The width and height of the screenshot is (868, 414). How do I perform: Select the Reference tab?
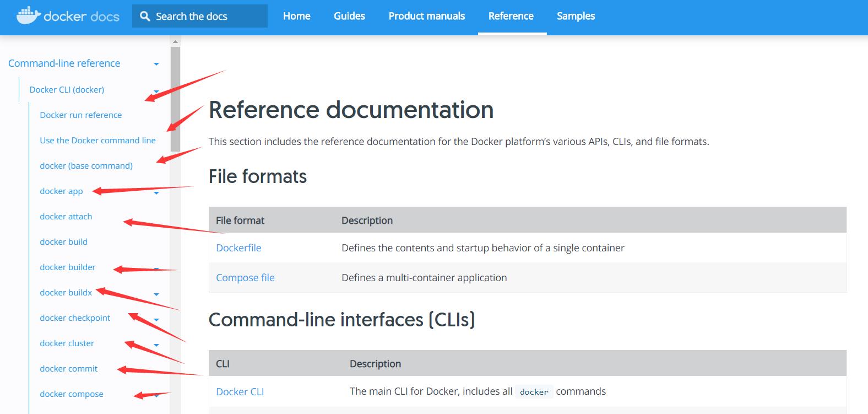click(511, 17)
